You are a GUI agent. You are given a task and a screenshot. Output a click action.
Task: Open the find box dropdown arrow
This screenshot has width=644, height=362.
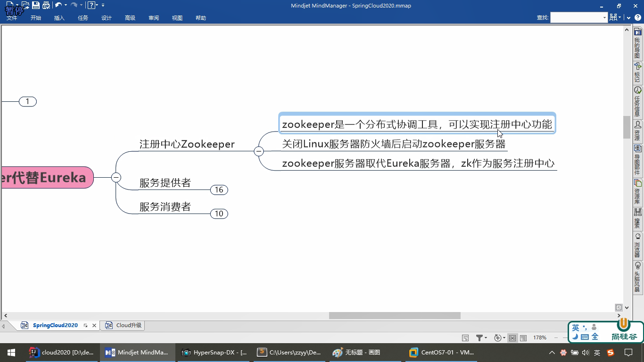[604, 17]
